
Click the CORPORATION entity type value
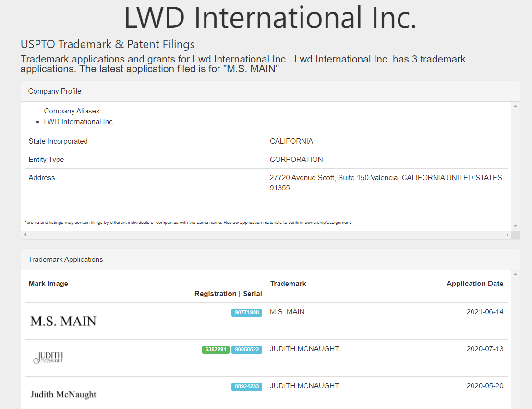coord(296,160)
